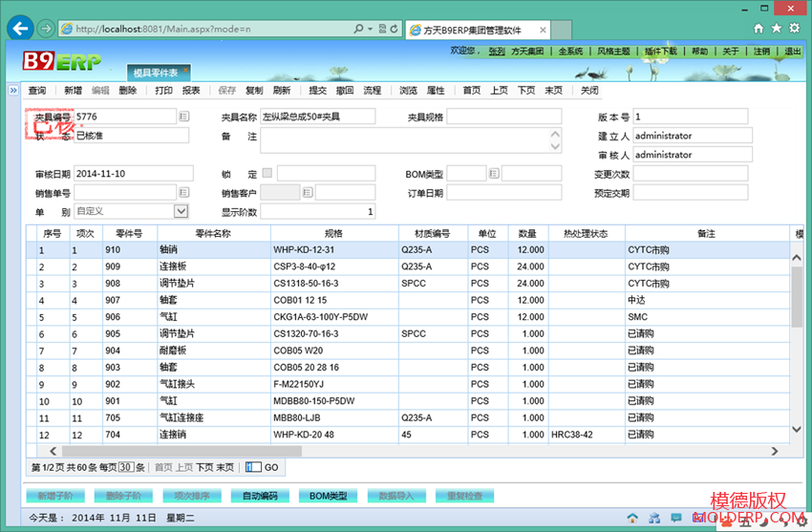Click the 夹具规格 input field
Screen dimensions: 812x532
coord(503,117)
